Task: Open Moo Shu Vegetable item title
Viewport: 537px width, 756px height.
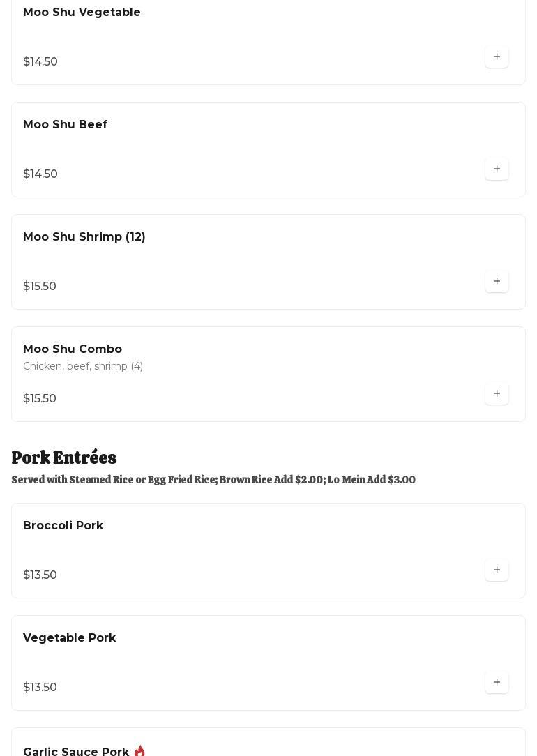Action: 82,13
